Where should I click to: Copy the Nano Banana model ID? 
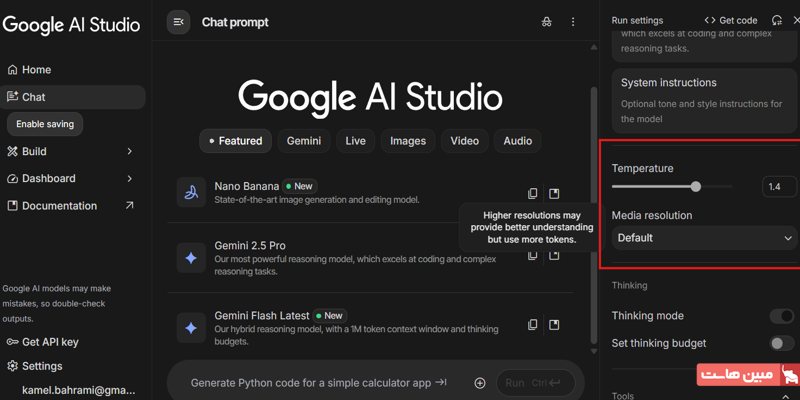(533, 193)
